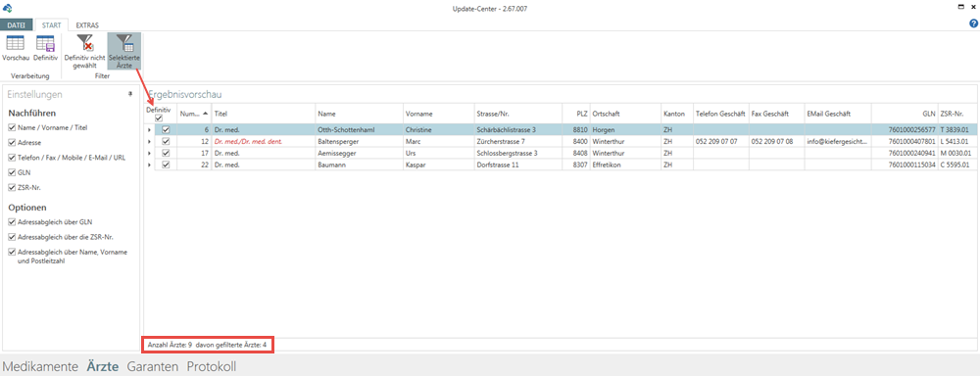Screen dimensions: 980x376
Task: Click the pin icon of Einstellungen panel
Action: [x=130, y=94]
